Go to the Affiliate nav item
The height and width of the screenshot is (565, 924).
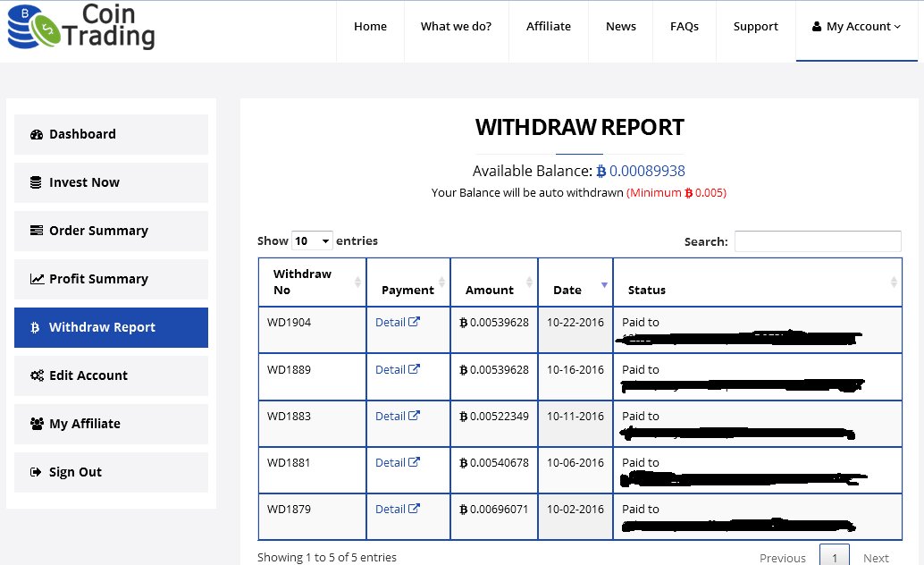click(549, 27)
